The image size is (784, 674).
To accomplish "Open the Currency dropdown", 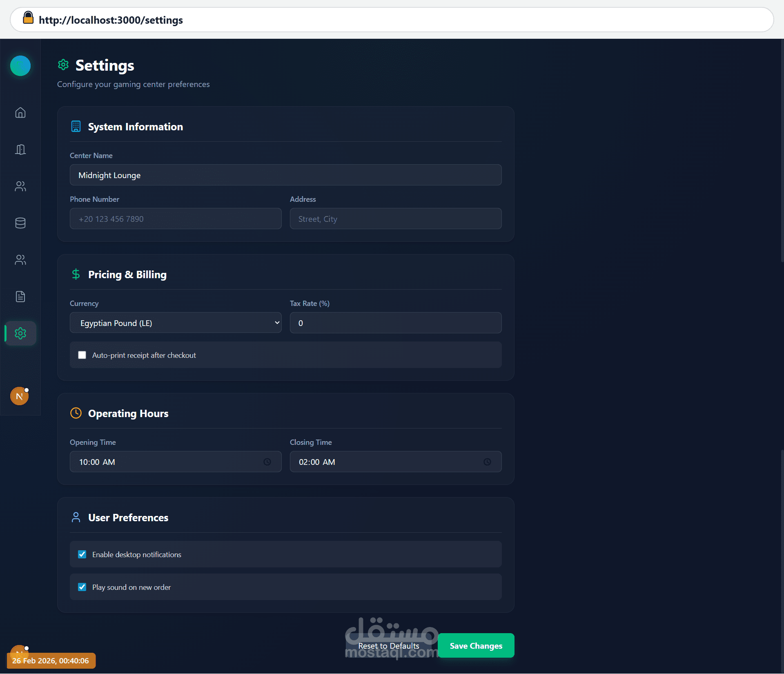I will pos(176,323).
